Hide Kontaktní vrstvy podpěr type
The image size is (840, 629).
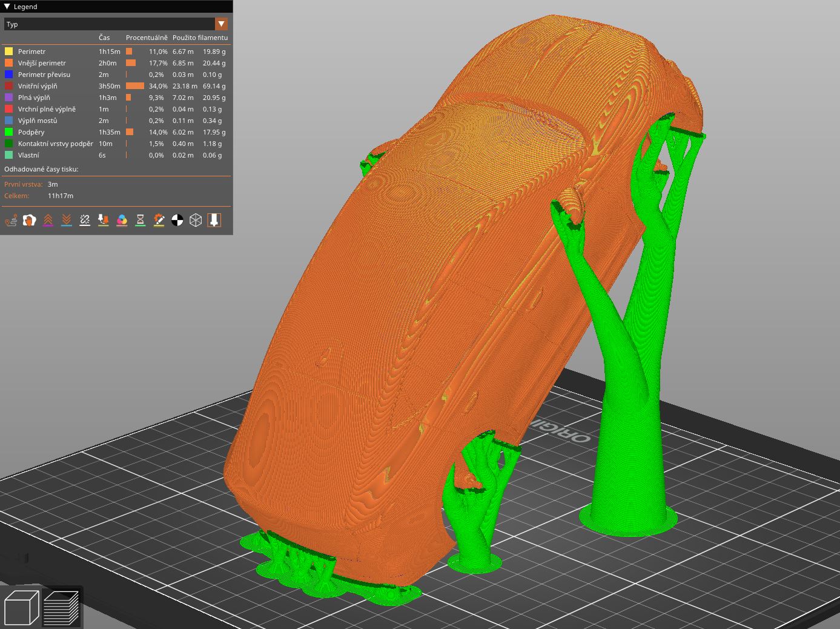[116, 144]
